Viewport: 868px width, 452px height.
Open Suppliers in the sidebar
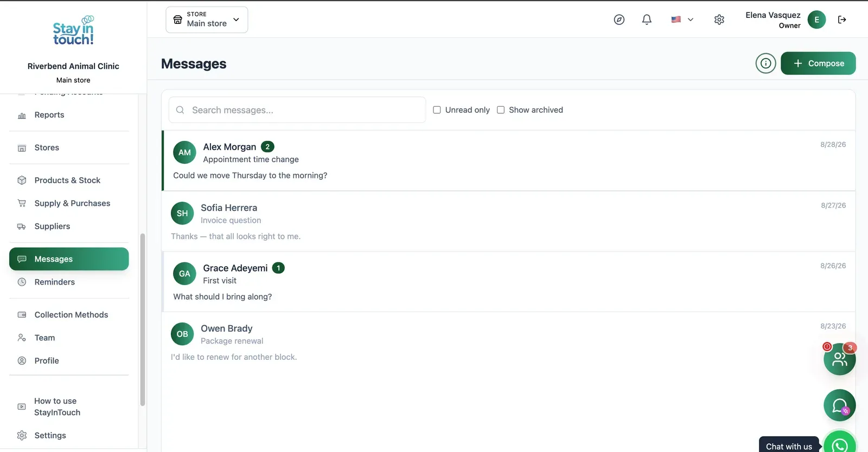(x=69, y=227)
